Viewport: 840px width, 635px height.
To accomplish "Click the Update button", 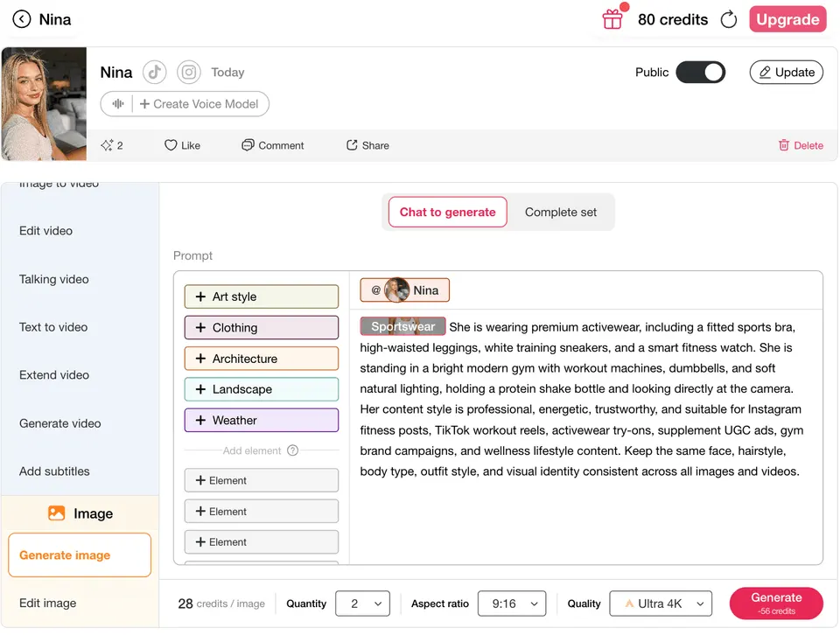I will tap(787, 73).
